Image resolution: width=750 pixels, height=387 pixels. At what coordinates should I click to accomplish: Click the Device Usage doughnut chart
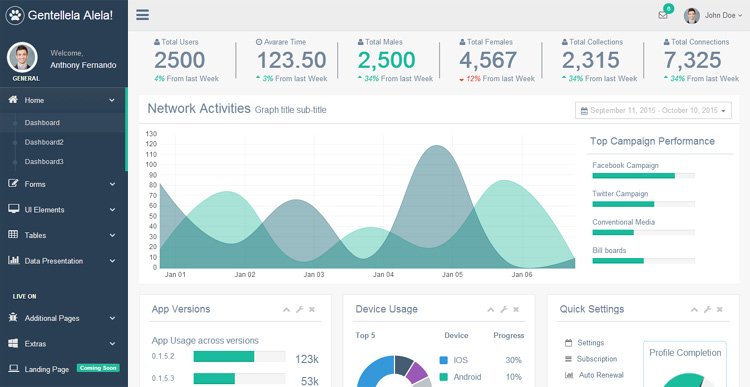click(x=395, y=371)
